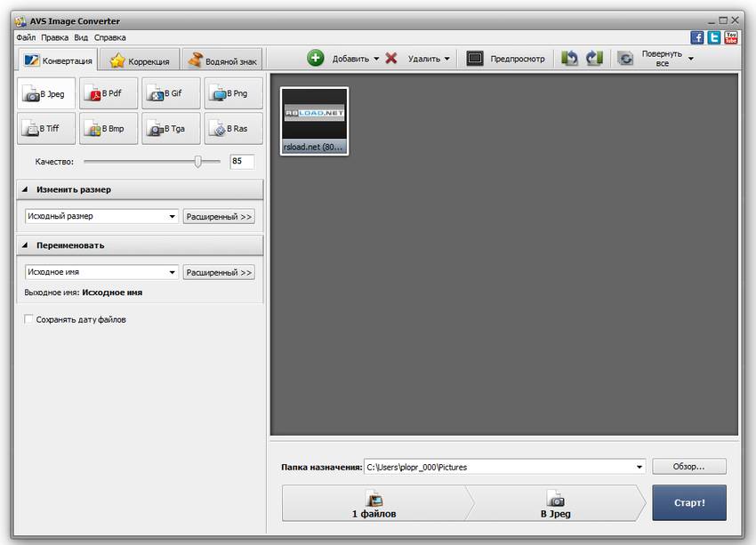This screenshot has height=545, width=756.
Task: Choose the В Gif format
Action: pyautogui.click(x=170, y=92)
